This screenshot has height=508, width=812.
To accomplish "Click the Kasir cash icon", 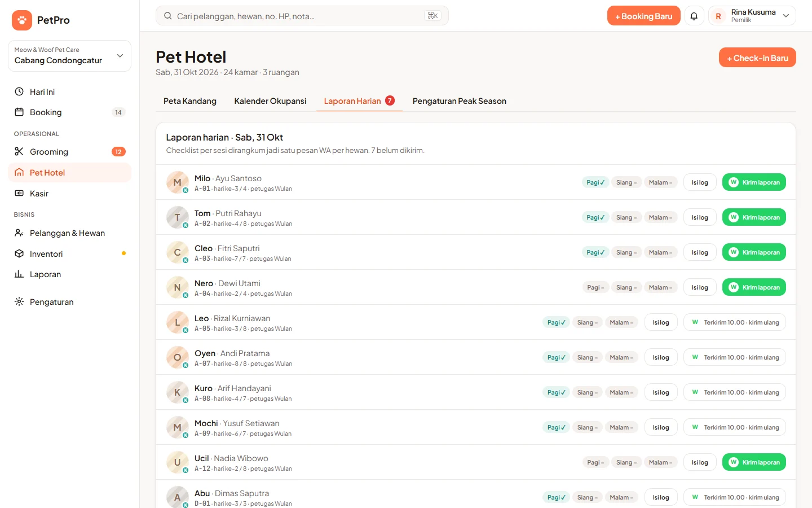I will coord(19,193).
